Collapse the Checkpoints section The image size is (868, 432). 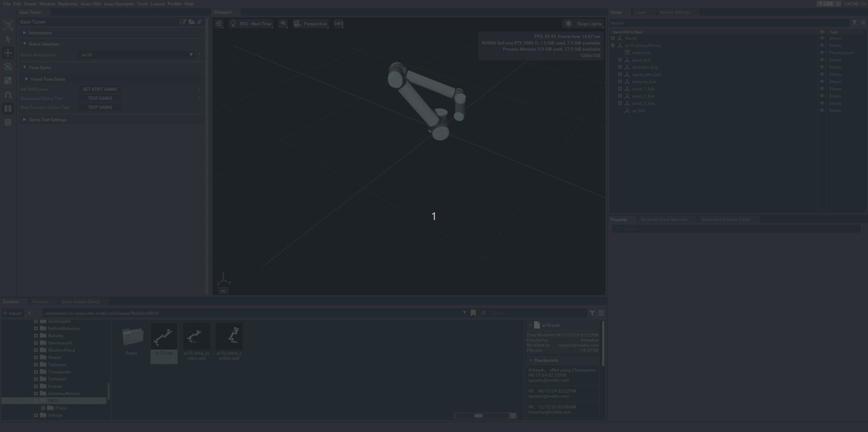[531, 360]
